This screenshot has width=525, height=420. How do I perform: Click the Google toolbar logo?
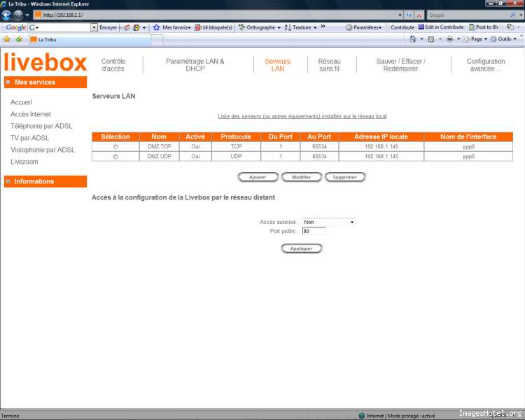click(x=15, y=27)
